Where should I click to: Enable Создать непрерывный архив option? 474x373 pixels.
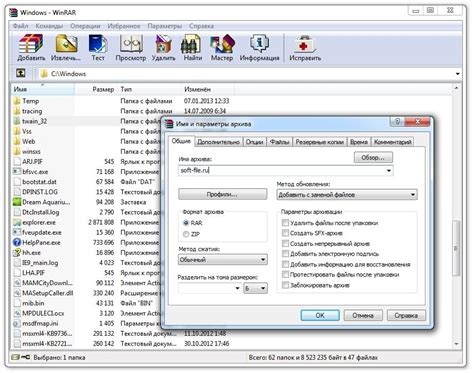(285, 243)
